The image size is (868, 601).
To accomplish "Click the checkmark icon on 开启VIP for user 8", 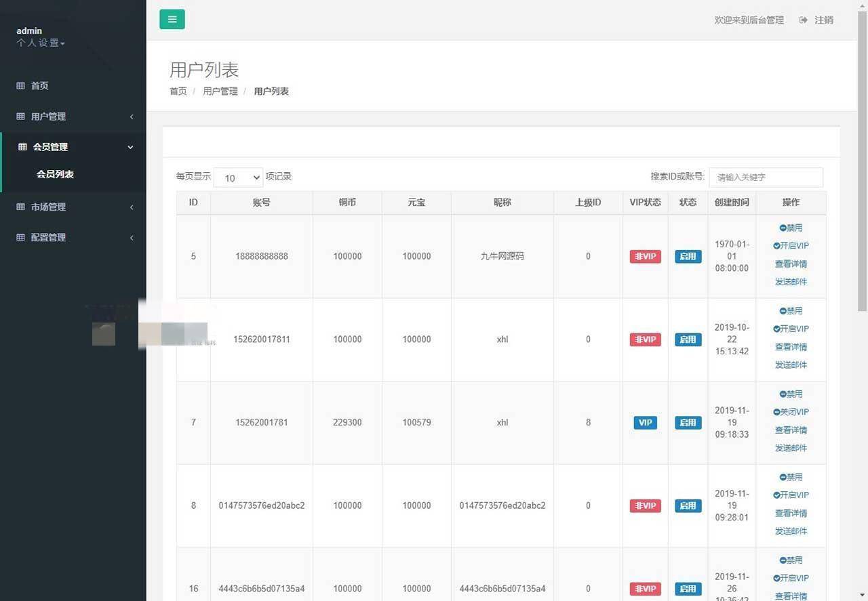I will 775,495.
